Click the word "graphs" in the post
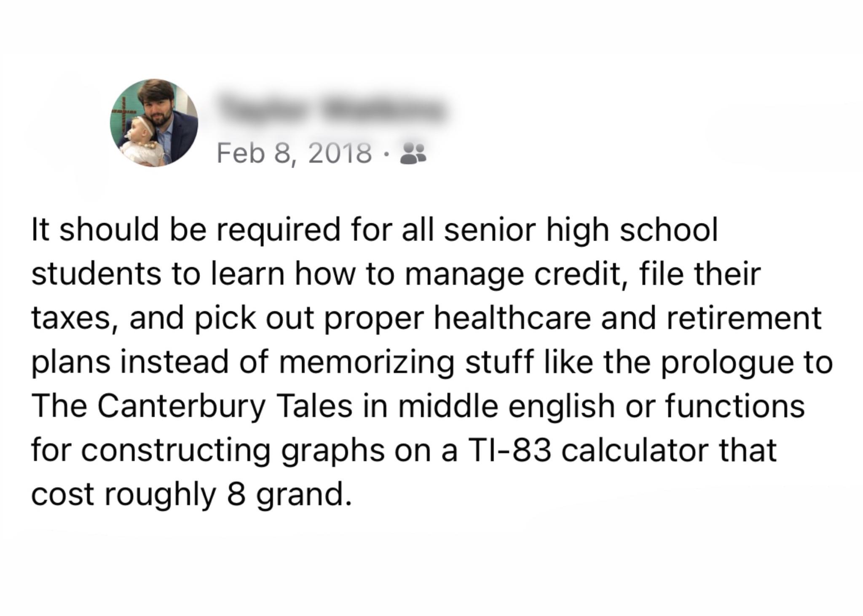 coord(332,450)
